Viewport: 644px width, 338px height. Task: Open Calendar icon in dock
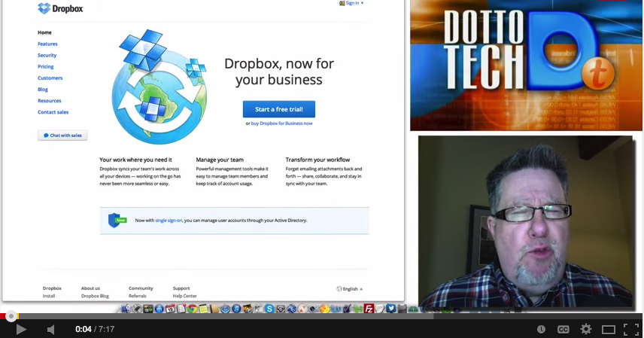click(x=170, y=309)
